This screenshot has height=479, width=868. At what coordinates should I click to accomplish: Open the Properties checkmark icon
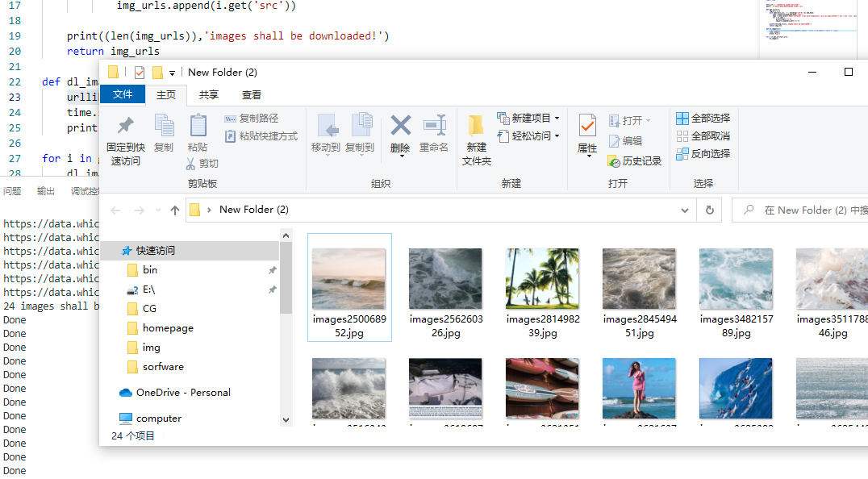tap(587, 126)
